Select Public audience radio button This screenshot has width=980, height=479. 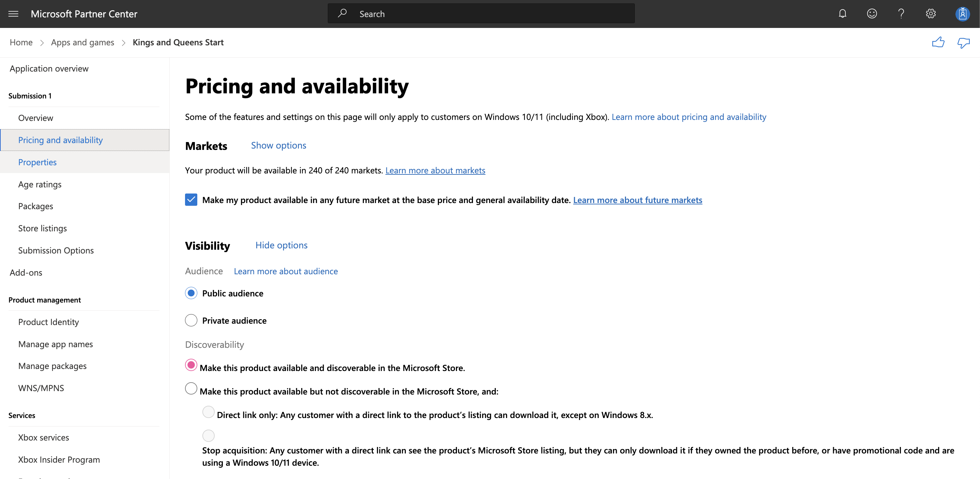(x=191, y=293)
